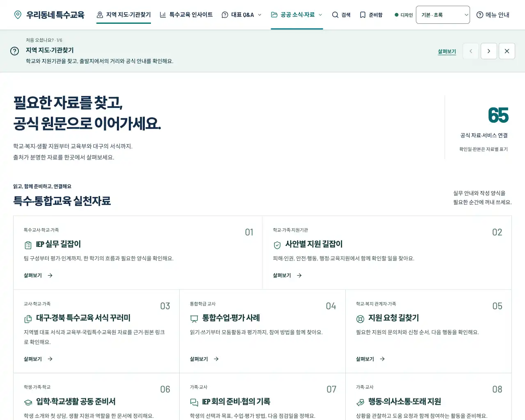Open the IEP 회의 준비·협의 기록 card title

[236, 402]
